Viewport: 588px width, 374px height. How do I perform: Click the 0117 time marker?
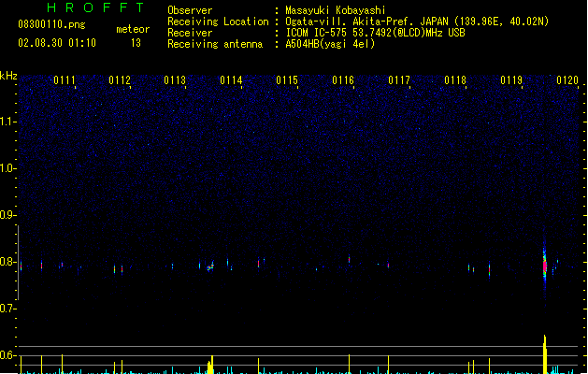click(399, 80)
